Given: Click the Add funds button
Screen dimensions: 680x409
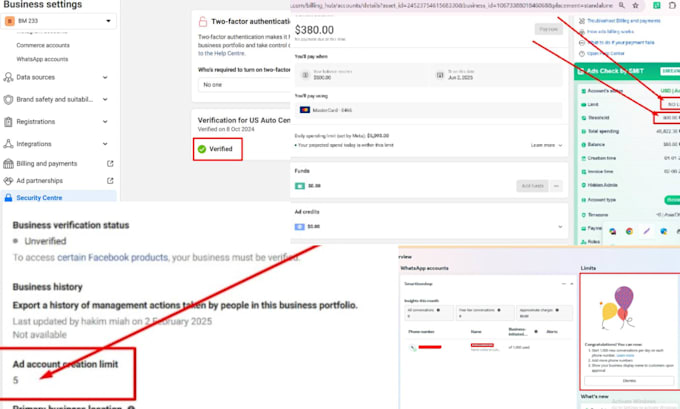Looking at the screenshot, I should (x=532, y=186).
